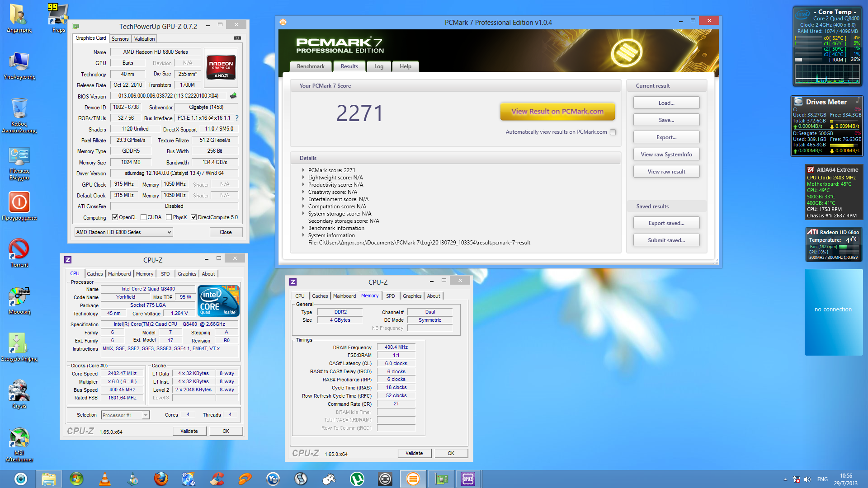Click the PCMark orange taskbar icon
The width and height of the screenshot is (868, 488).
[x=413, y=479]
